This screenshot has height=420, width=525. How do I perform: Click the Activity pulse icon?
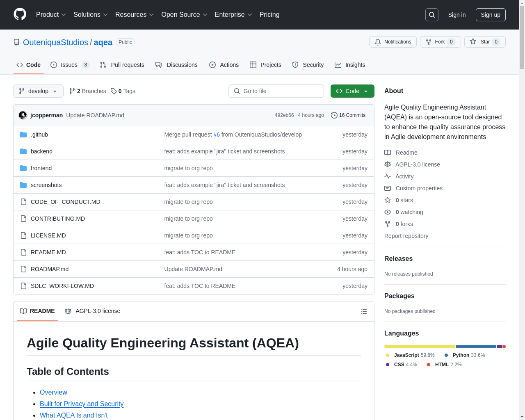click(x=388, y=176)
